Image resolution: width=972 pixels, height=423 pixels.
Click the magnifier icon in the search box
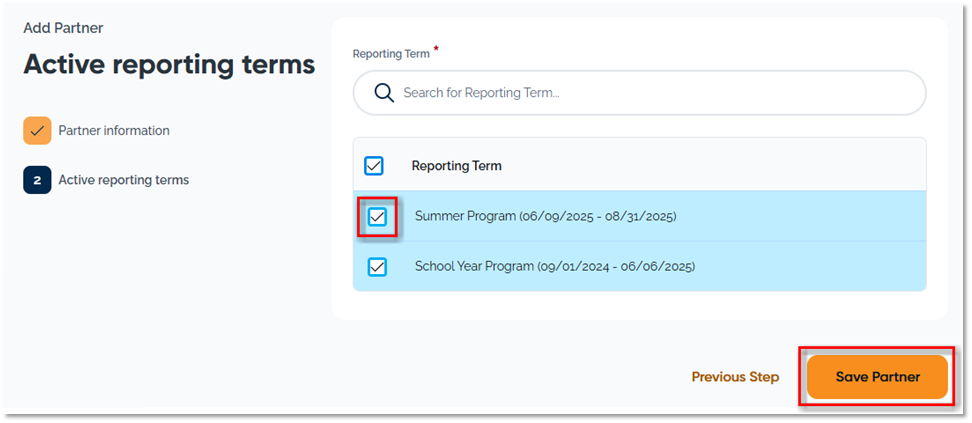pos(384,93)
